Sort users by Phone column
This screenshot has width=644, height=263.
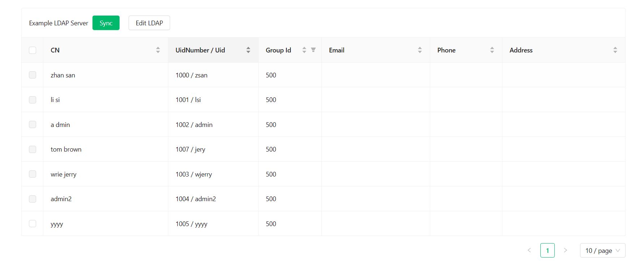tap(492, 50)
